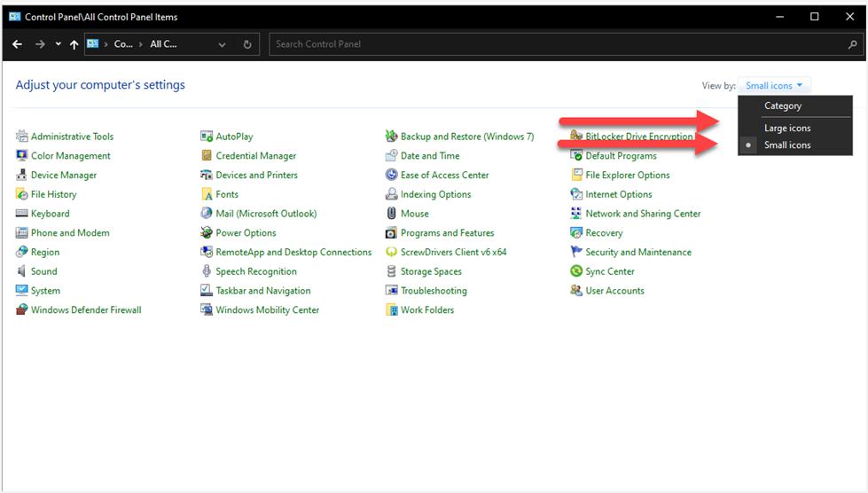Click the Sound speaker icon

pyautogui.click(x=22, y=271)
